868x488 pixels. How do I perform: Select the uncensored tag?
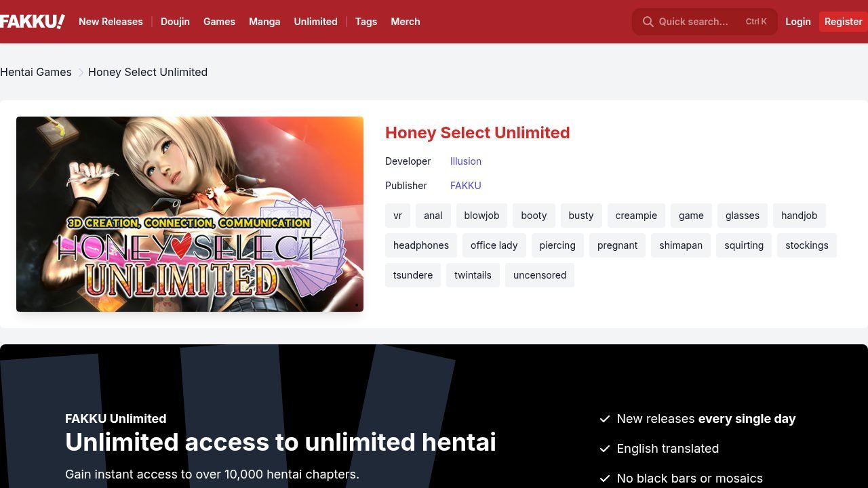[x=540, y=275]
